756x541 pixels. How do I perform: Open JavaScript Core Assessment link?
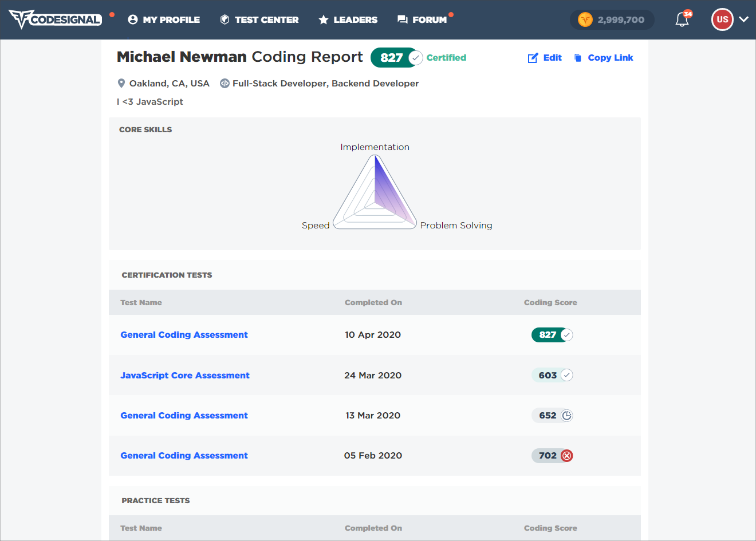[x=185, y=376]
